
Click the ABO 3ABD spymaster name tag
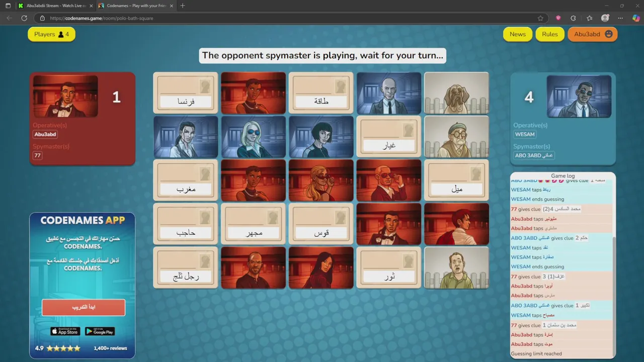[x=534, y=155]
